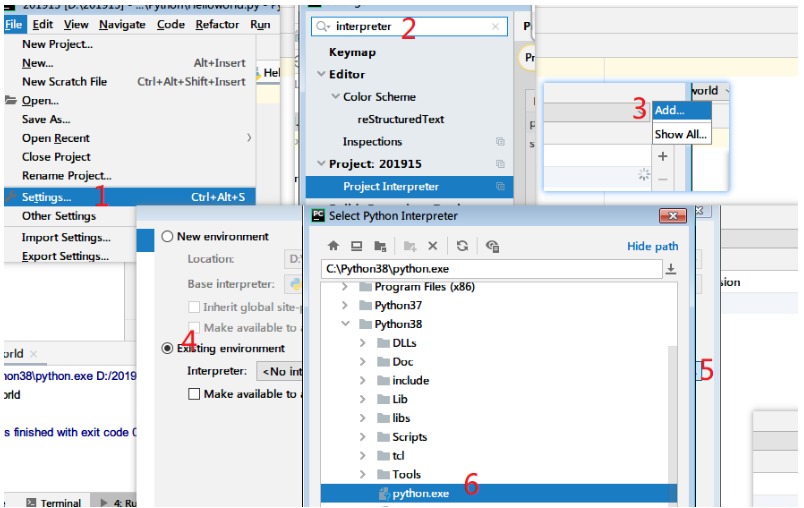804x508 pixels.
Task: Click the Scripts folder icon
Action: tap(383, 437)
